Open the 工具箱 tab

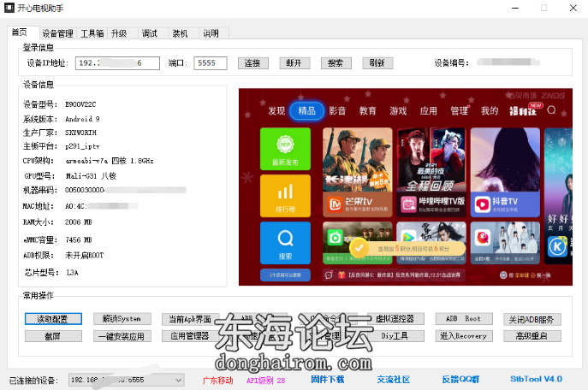[92, 33]
